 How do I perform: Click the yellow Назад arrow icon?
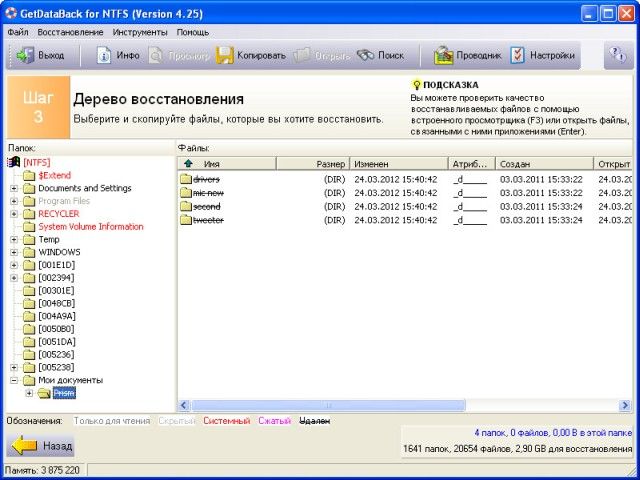point(24,446)
